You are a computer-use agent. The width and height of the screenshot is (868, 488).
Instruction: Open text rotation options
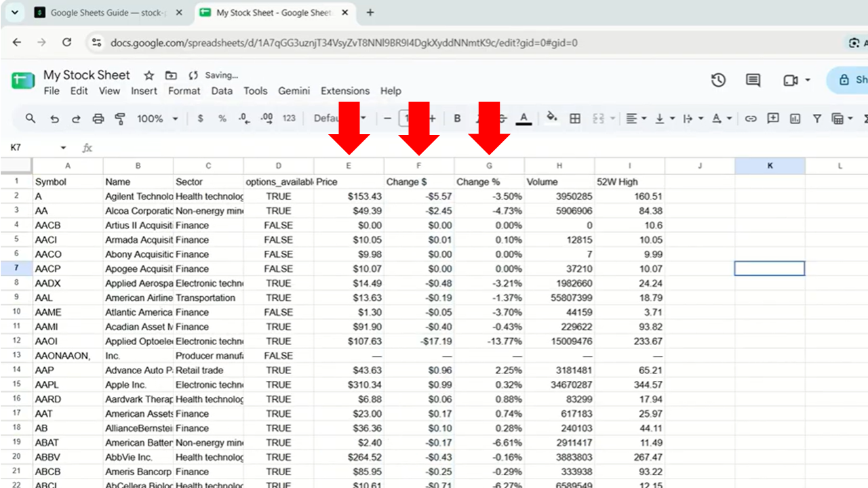tap(722, 119)
